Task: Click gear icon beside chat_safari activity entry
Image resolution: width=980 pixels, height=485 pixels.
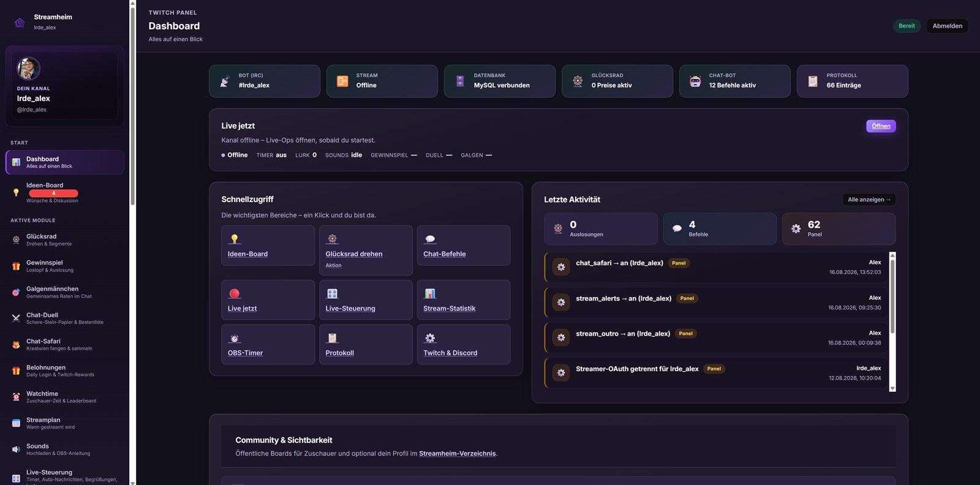Action: (x=561, y=267)
